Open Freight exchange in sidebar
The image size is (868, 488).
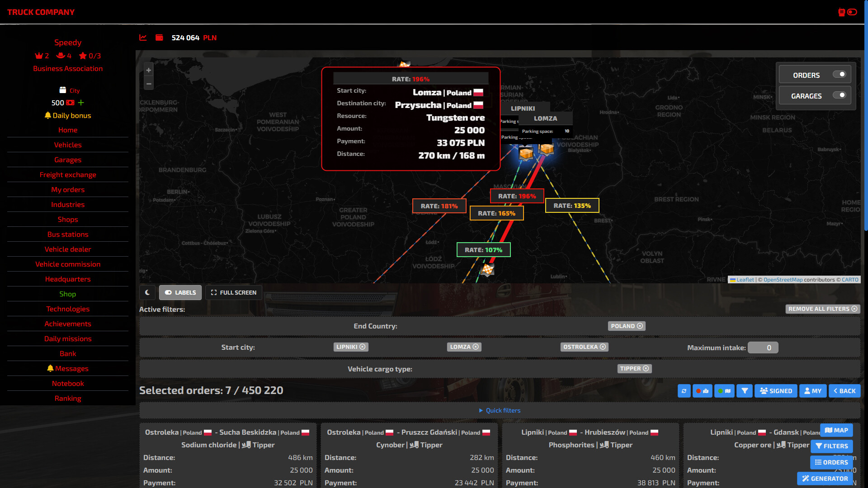click(x=68, y=175)
